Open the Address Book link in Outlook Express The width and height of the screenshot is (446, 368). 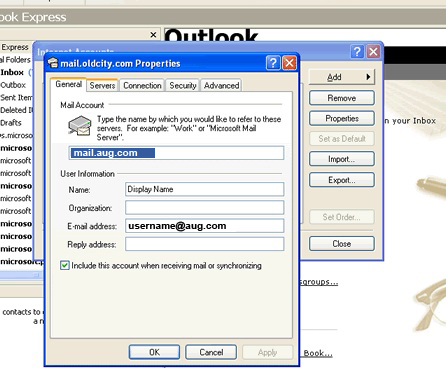point(318,353)
